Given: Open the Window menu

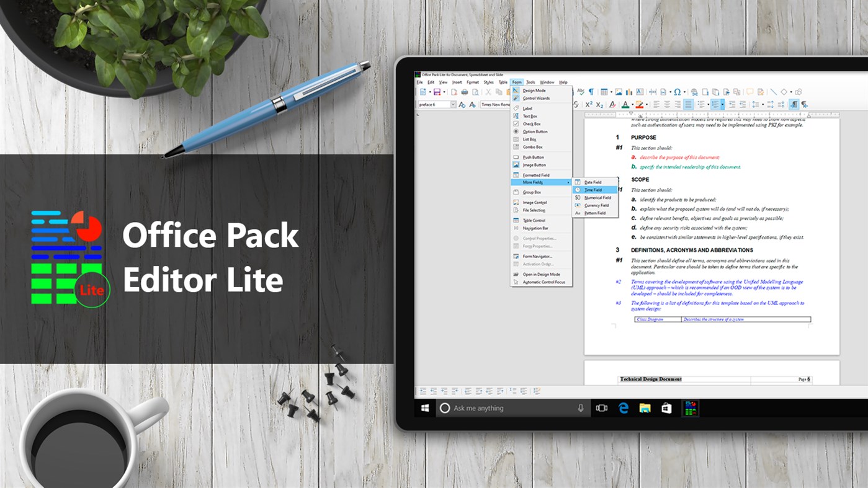Looking at the screenshot, I should (547, 81).
